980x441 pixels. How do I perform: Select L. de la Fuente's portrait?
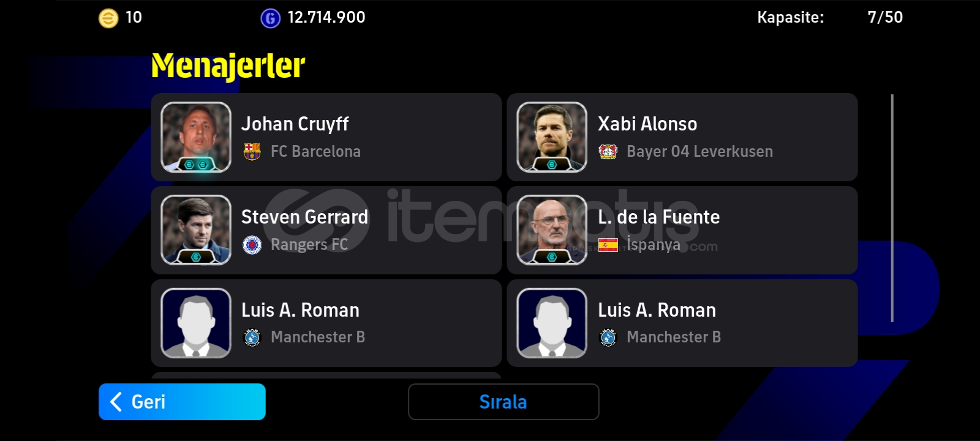click(x=552, y=230)
